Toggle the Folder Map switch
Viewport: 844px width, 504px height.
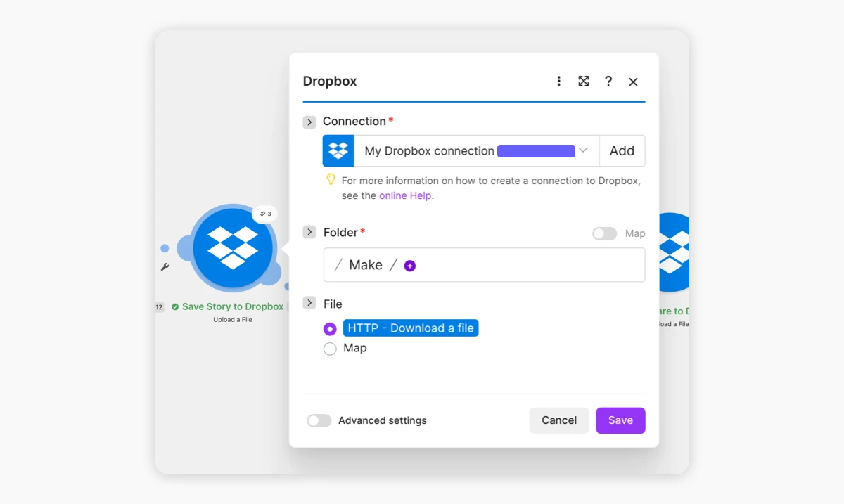click(x=604, y=233)
